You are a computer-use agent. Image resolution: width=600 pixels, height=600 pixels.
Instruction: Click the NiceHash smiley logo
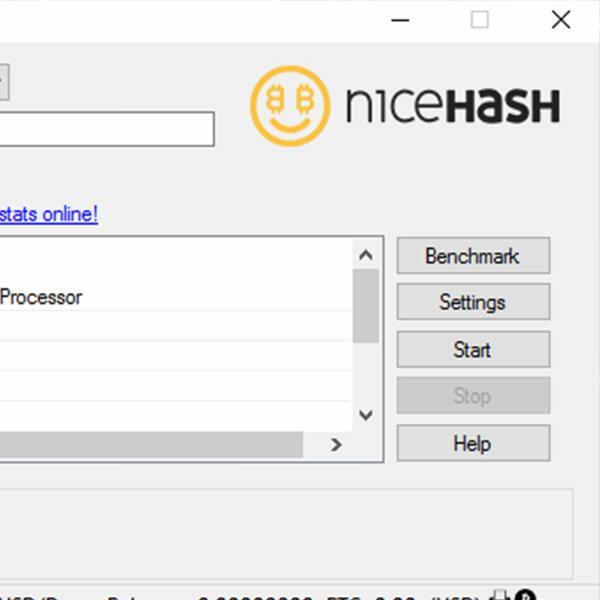pos(290,106)
